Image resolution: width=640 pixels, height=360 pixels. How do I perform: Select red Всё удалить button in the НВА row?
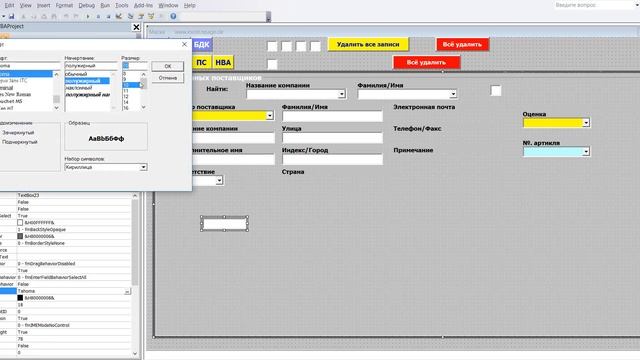coord(426,62)
